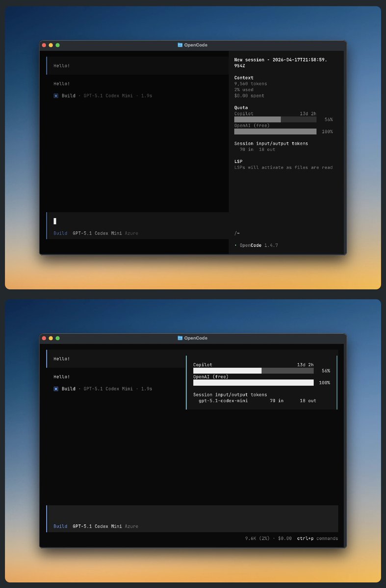Click Session input/output tokens heading in top sidebar

(x=271, y=144)
